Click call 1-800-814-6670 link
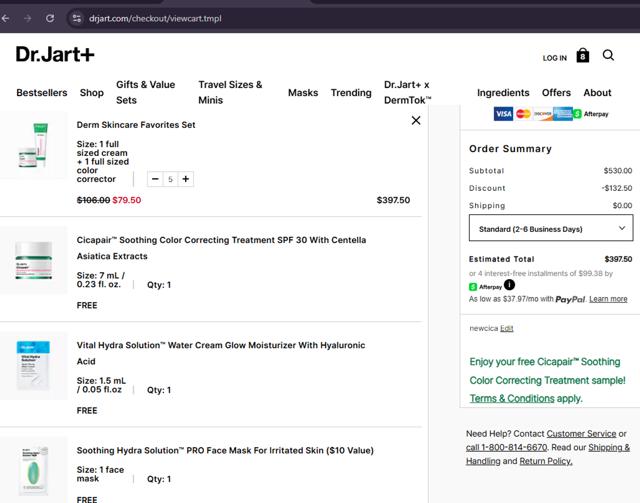 [507, 447]
